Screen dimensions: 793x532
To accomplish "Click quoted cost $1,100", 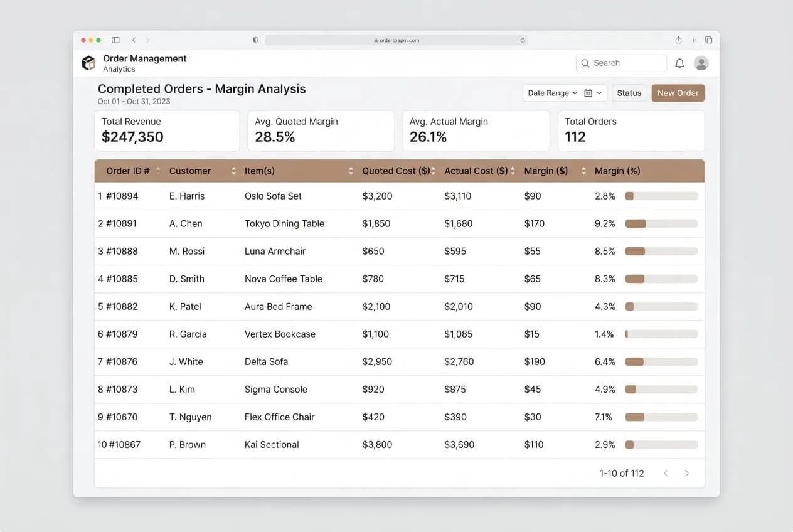I will (x=376, y=334).
